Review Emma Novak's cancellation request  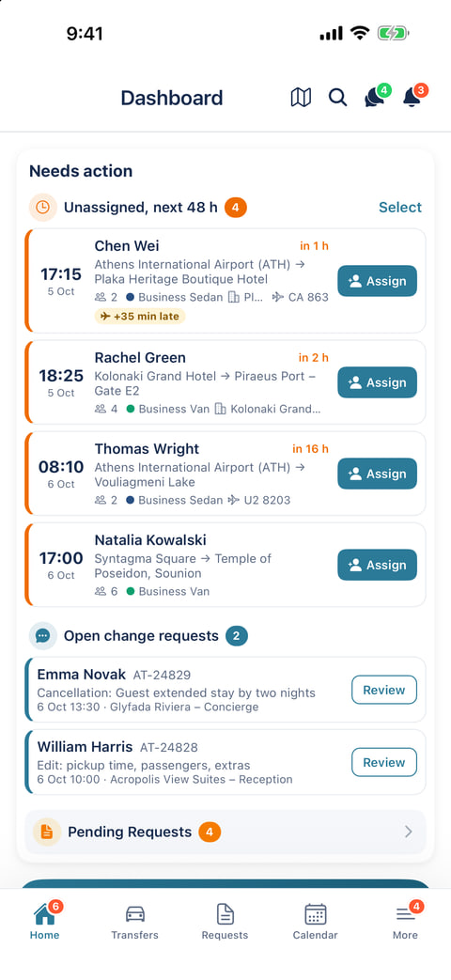point(384,690)
